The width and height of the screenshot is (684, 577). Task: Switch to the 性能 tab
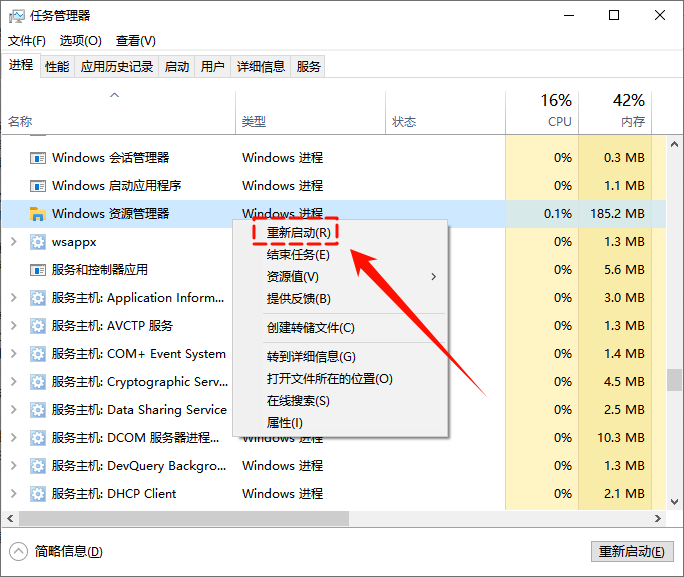tap(57, 67)
